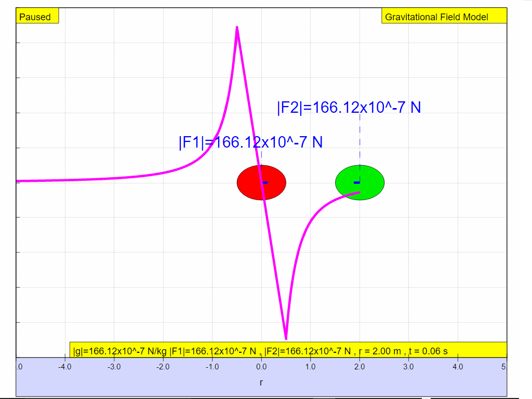Select the |F2| force label text
Viewport: 532px width, 399px height.
pyautogui.click(x=349, y=108)
